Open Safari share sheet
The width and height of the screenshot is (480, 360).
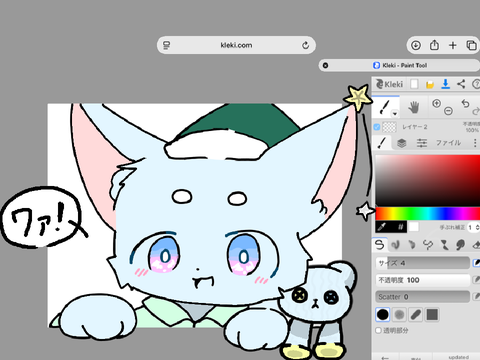click(434, 45)
